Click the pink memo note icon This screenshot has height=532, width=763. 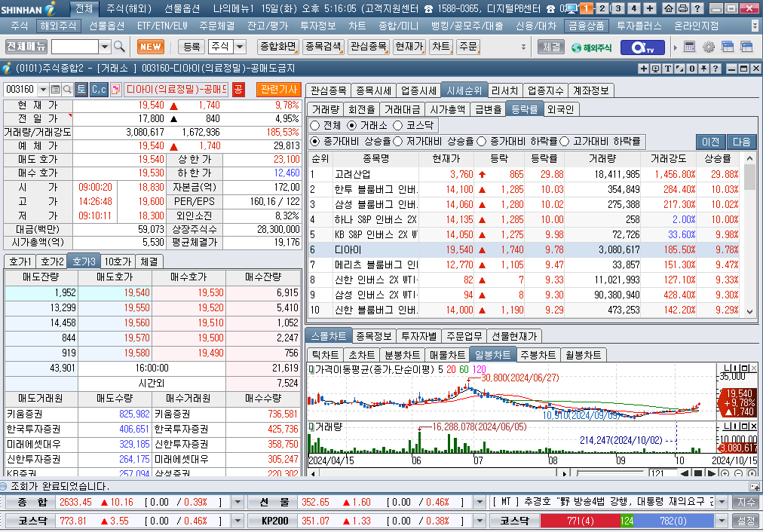coord(116,90)
